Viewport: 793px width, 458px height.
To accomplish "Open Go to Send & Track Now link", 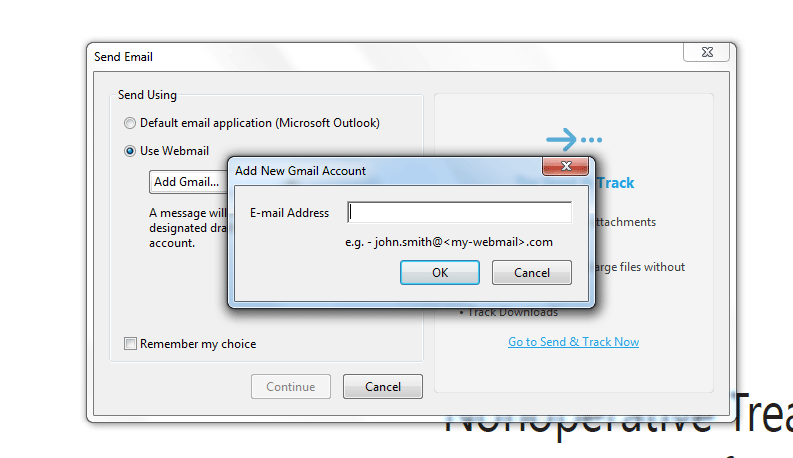I will 574,342.
